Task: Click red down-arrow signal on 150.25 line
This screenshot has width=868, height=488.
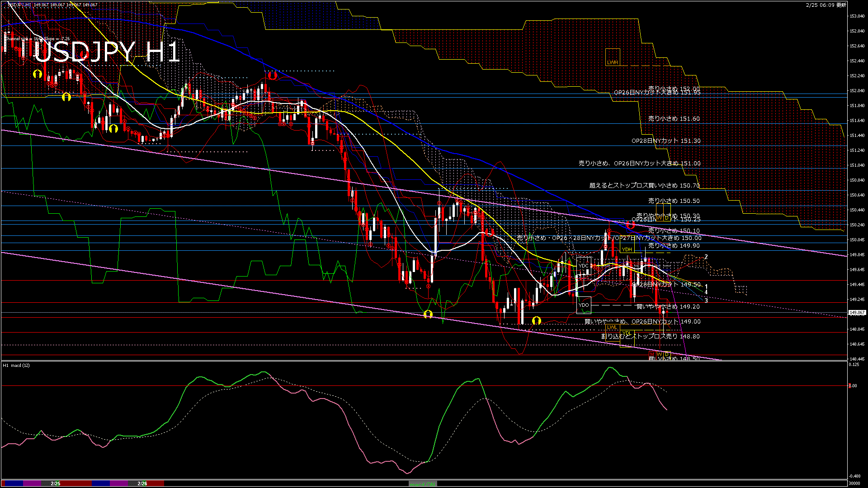Action: pos(630,224)
